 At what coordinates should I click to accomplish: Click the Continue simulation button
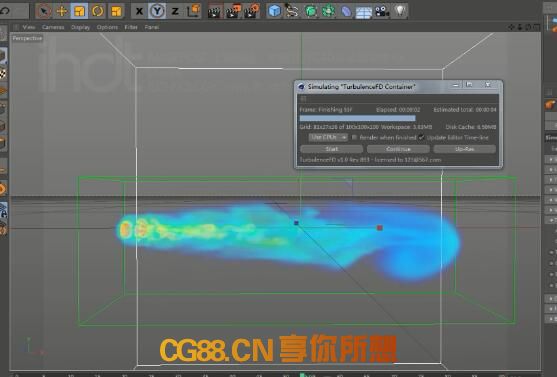click(398, 149)
